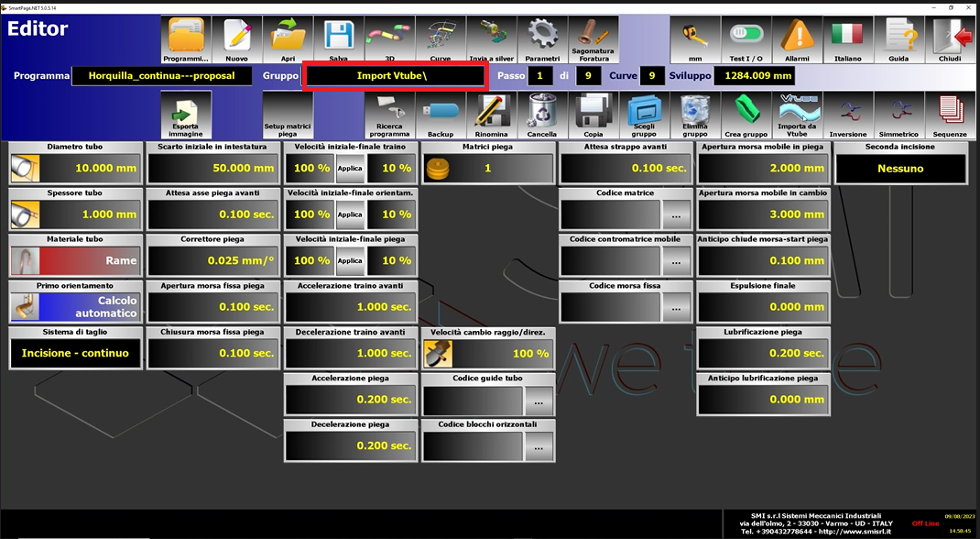Browse Codice matrice with the ellipsis button

point(676,215)
